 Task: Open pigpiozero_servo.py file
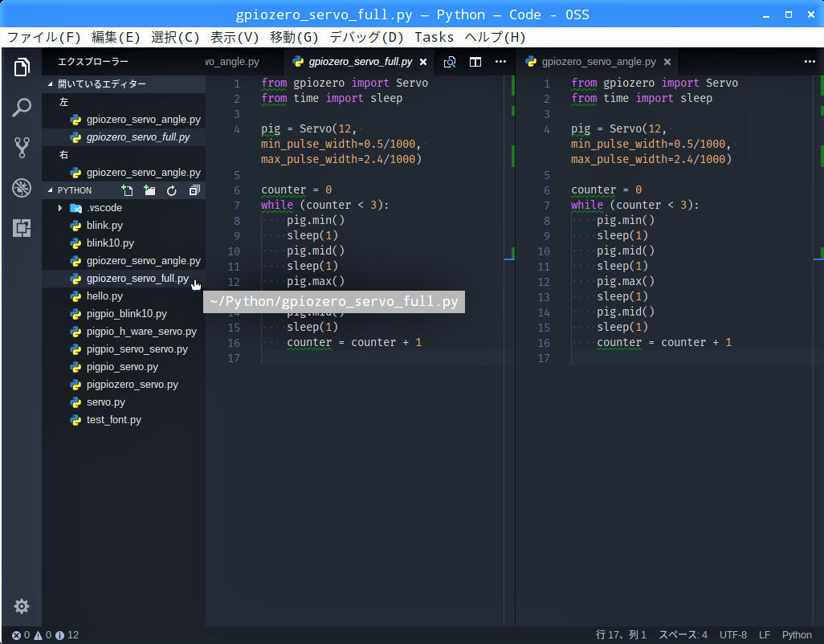coord(124,385)
